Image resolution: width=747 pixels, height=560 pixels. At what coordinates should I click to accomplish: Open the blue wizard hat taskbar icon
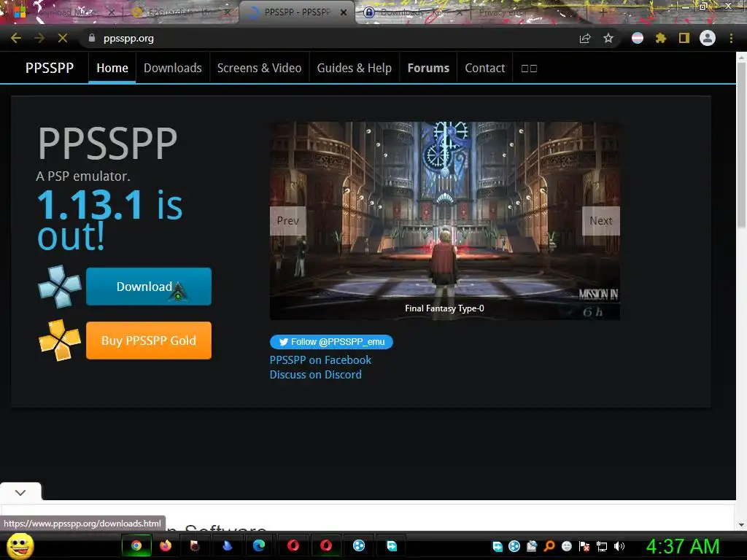click(x=228, y=545)
